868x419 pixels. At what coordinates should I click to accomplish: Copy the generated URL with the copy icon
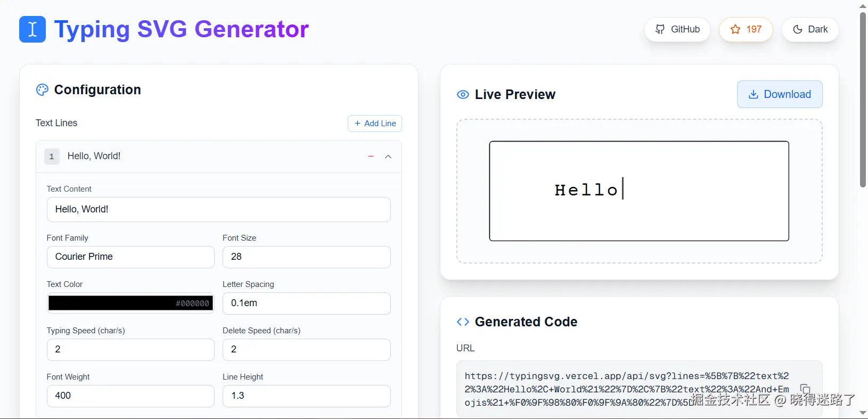pyautogui.click(x=805, y=389)
